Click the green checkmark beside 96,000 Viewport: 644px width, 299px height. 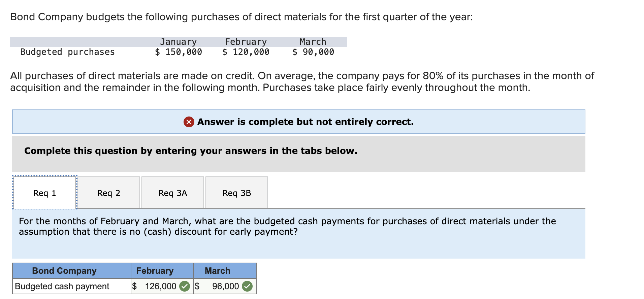pyautogui.click(x=247, y=286)
